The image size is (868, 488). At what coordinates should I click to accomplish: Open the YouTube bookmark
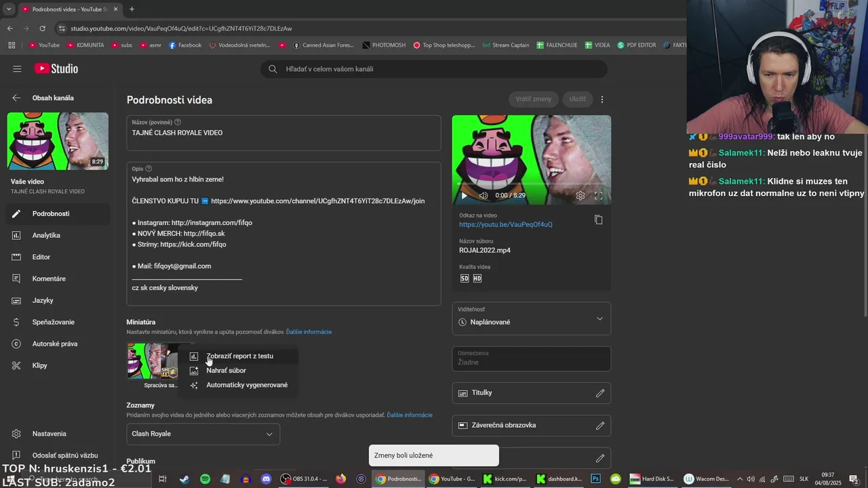click(44, 45)
